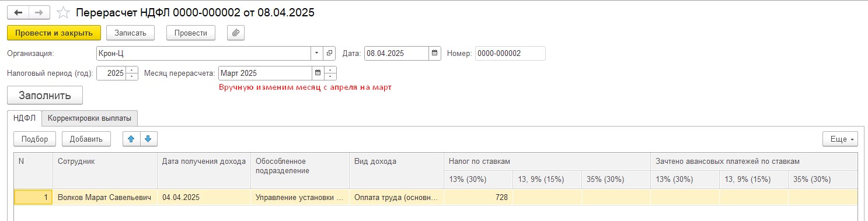
Task: Open calendar for Месяц перерасчета field
Action: click(318, 73)
